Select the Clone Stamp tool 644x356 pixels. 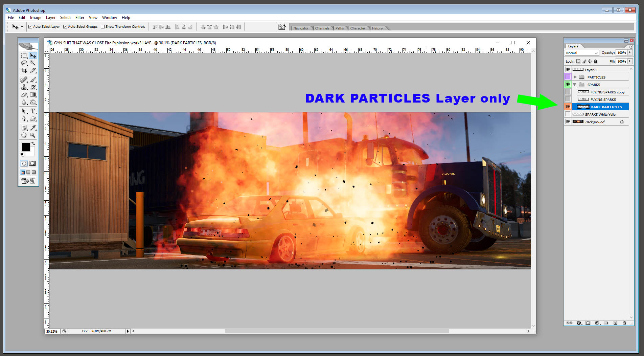pos(24,87)
